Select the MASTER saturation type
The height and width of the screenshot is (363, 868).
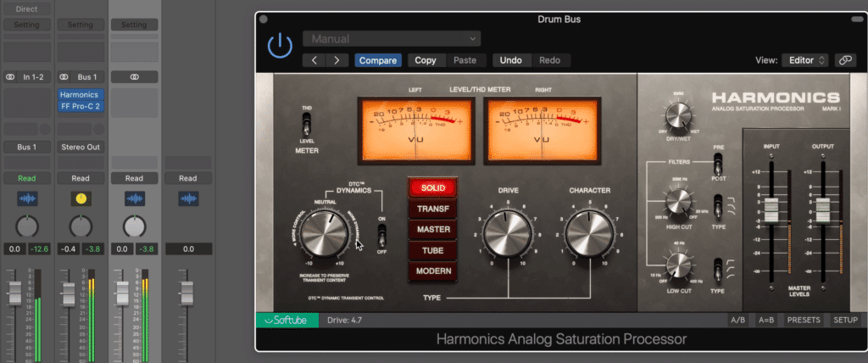tap(433, 230)
